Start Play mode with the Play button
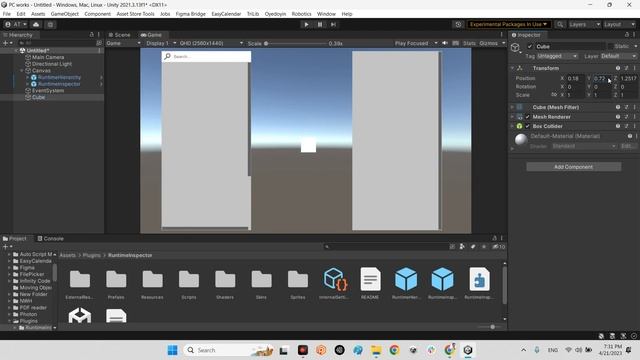Image resolution: width=640 pixels, height=360 pixels. coord(306,24)
